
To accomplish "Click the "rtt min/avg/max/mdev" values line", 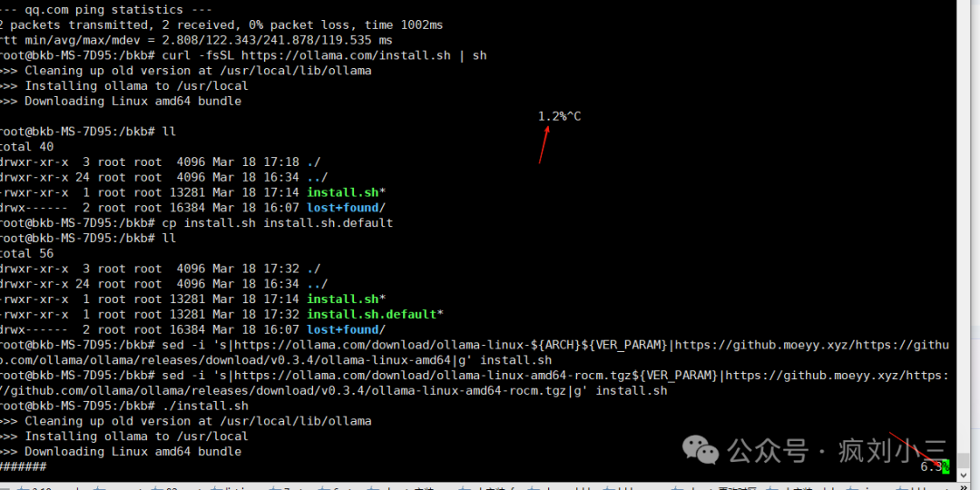I will tap(196, 40).
